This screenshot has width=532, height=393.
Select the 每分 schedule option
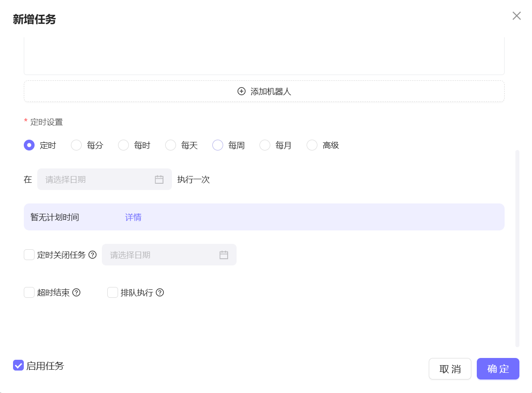pyautogui.click(x=76, y=145)
